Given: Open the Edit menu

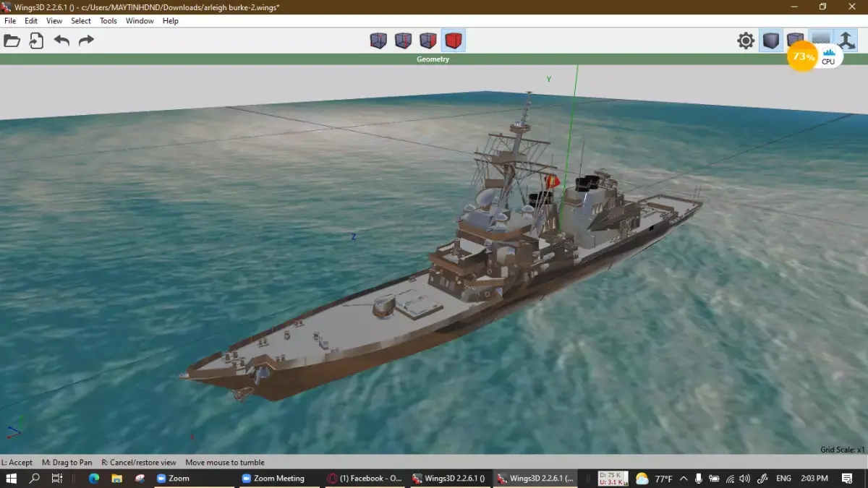Looking at the screenshot, I should (x=31, y=21).
